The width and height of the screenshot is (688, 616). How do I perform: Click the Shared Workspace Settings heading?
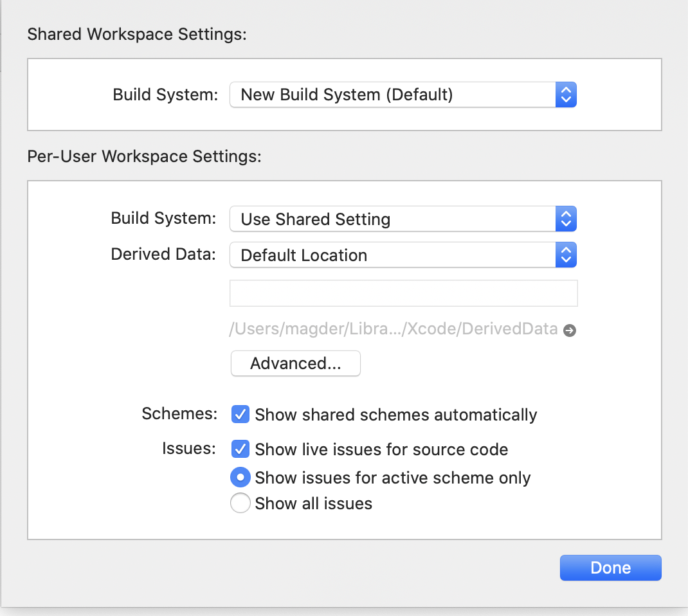click(137, 34)
